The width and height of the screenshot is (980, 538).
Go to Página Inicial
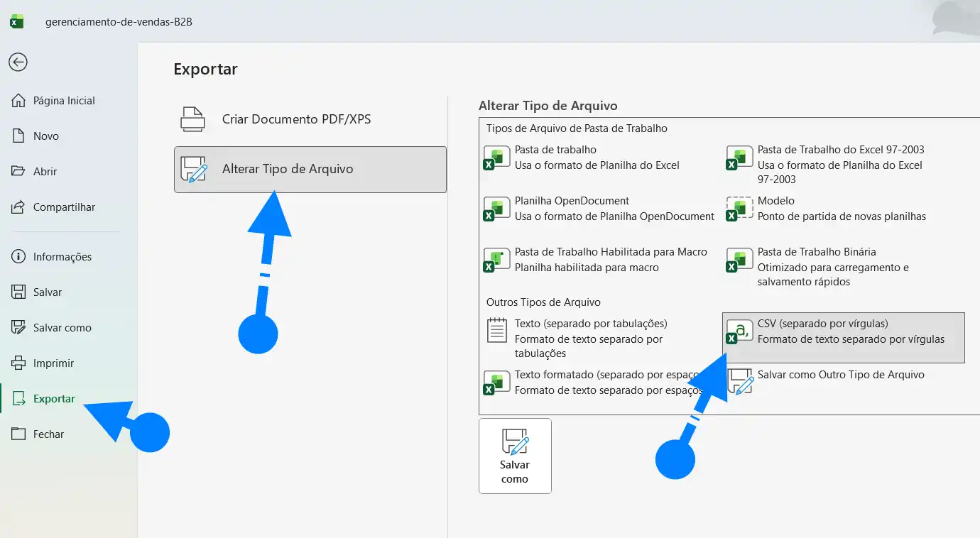64,100
